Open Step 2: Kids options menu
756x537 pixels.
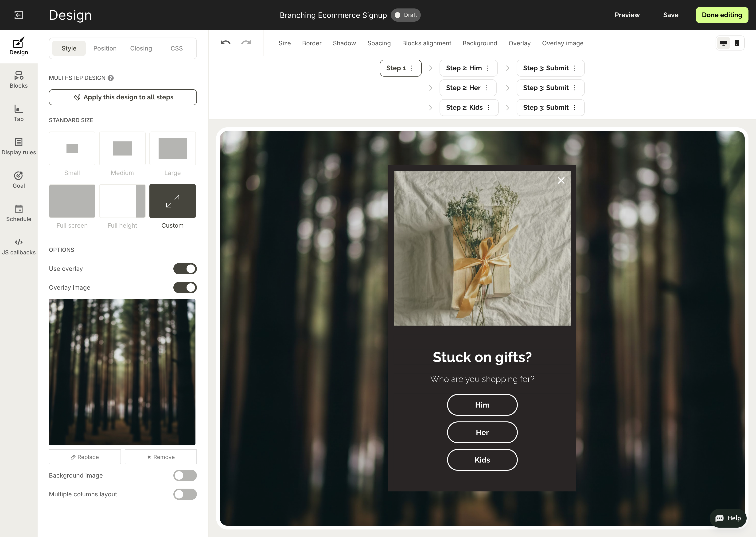pyautogui.click(x=488, y=108)
